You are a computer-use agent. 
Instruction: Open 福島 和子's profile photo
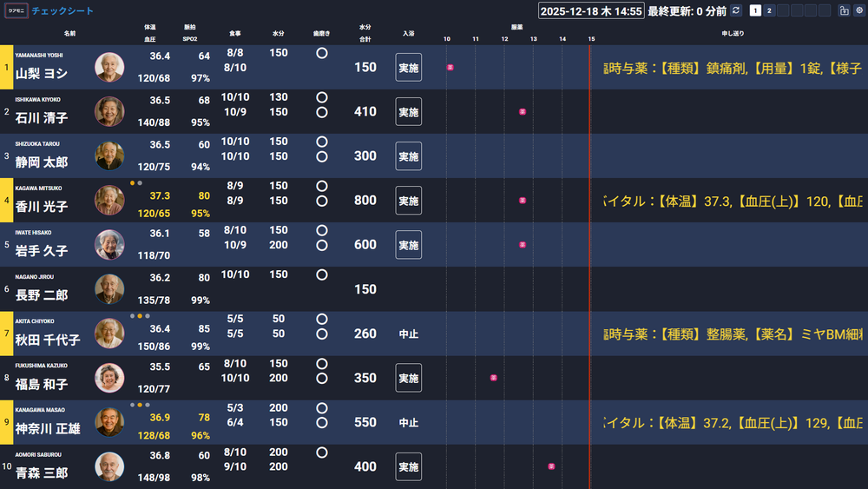point(109,378)
